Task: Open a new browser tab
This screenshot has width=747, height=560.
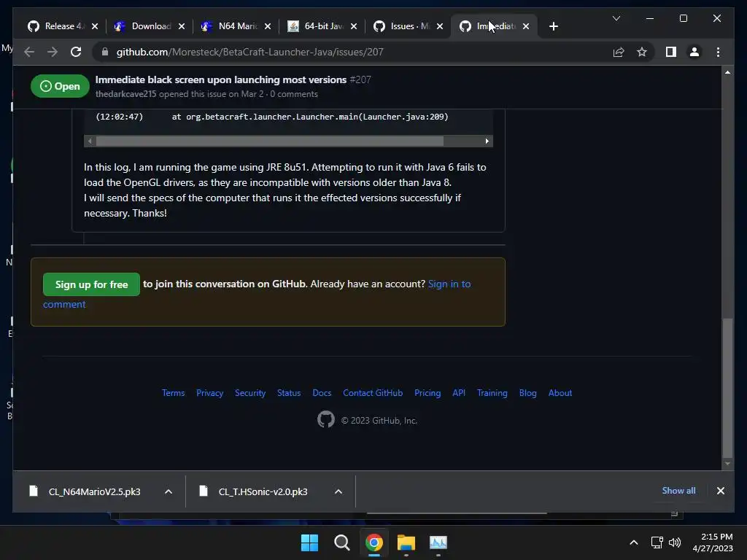Action: coord(553,26)
